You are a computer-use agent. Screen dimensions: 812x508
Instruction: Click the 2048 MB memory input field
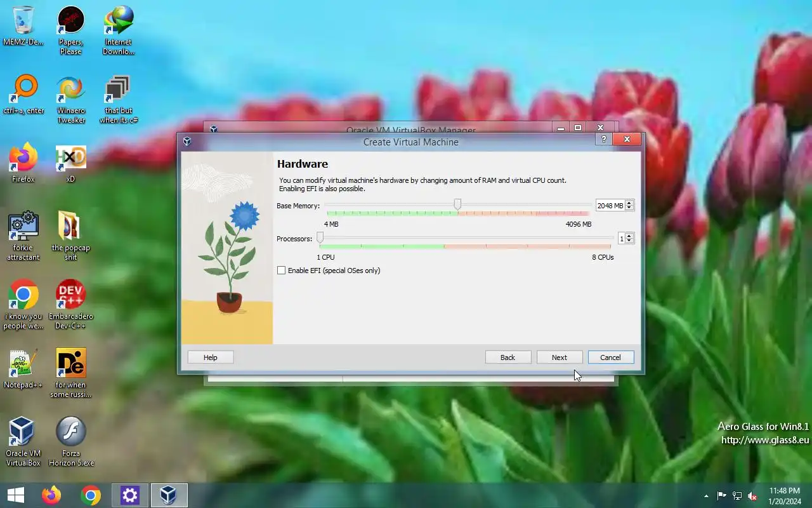[610, 205]
